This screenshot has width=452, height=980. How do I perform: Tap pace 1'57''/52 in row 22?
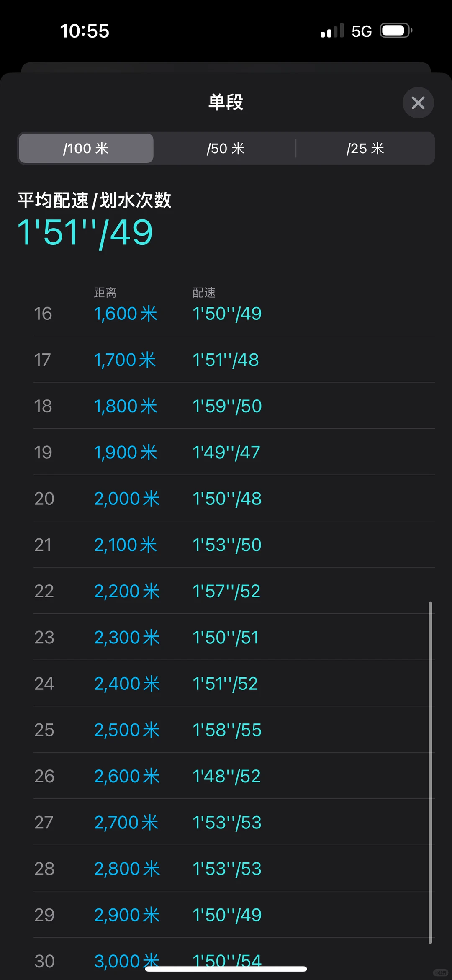[x=226, y=591]
